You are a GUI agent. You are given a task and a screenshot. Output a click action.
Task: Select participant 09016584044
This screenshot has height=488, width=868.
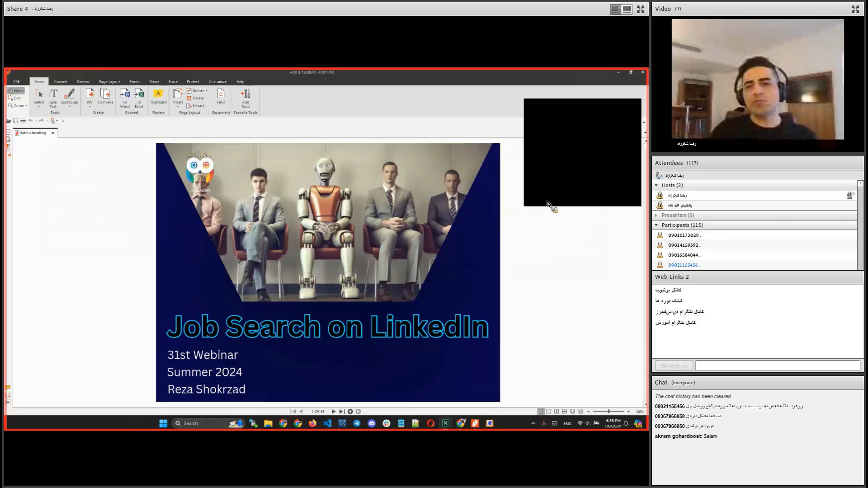(x=755, y=255)
